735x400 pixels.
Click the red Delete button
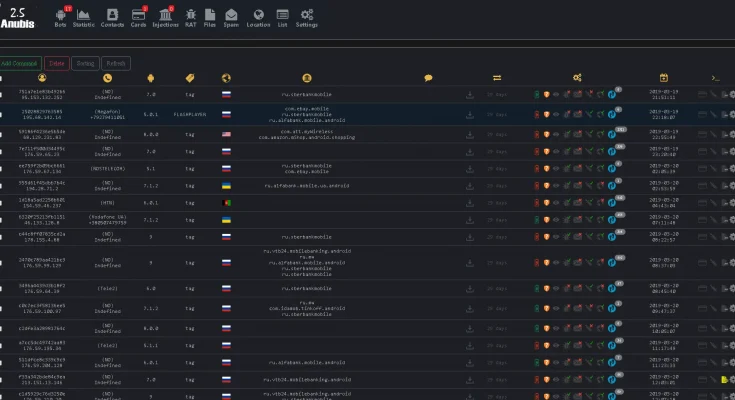(56, 63)
